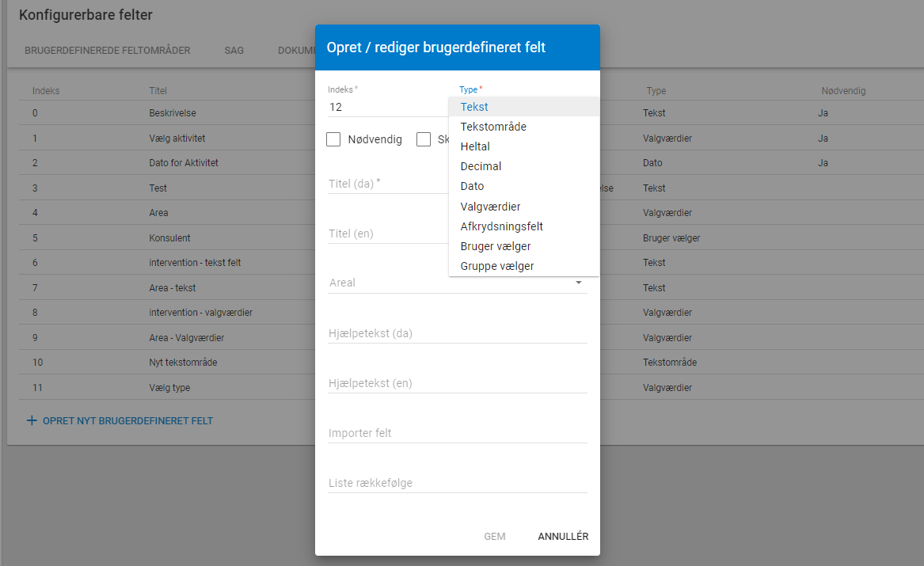Click the Titel (en) field
The width and height of the screenshot is (924, 566).
[388, 234]
